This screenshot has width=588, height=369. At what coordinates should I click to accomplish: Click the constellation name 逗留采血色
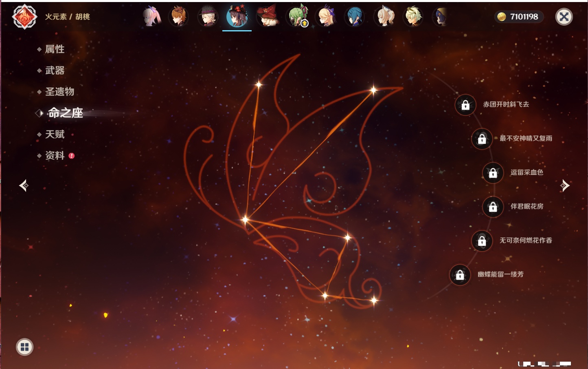[527, 172]
